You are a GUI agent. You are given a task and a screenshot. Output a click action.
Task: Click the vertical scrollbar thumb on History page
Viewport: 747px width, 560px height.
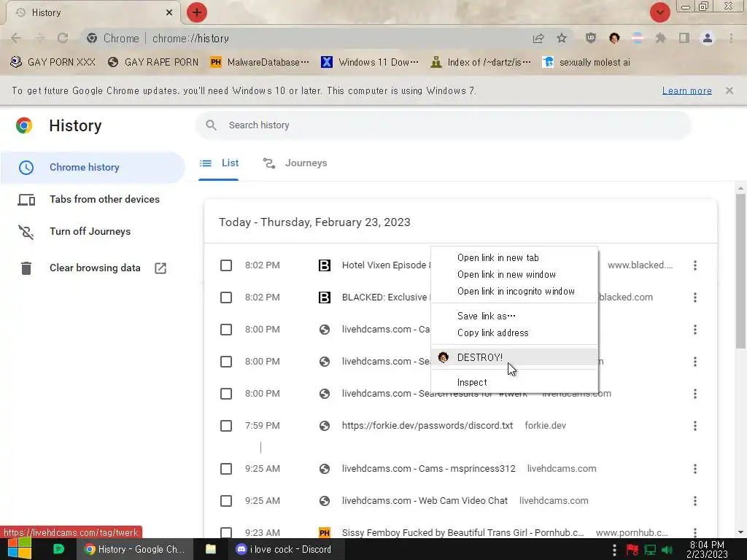click(740, 271)
